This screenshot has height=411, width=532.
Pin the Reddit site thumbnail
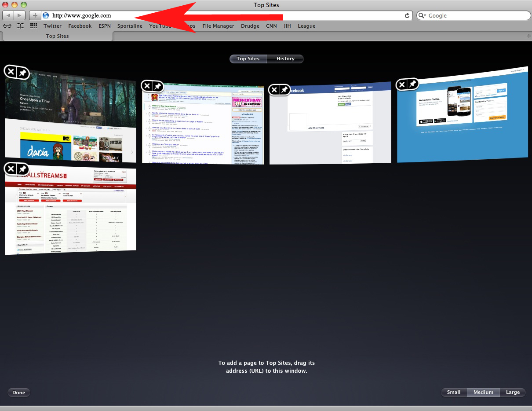158,86
